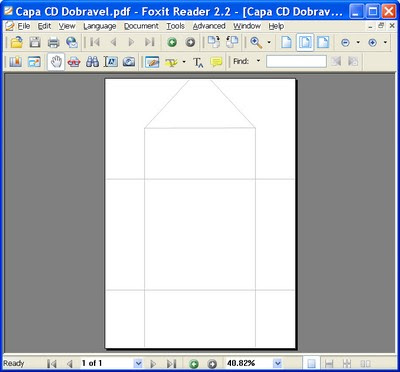Select the Hand tool
400x372 pixels.
[x=56, y=62]
